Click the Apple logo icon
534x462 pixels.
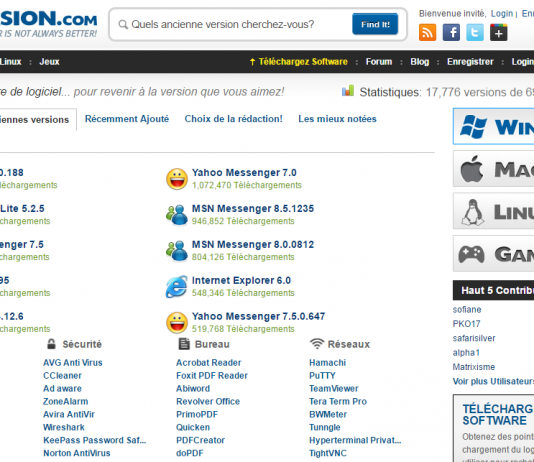pyautogui.click(x=472, y=169)
